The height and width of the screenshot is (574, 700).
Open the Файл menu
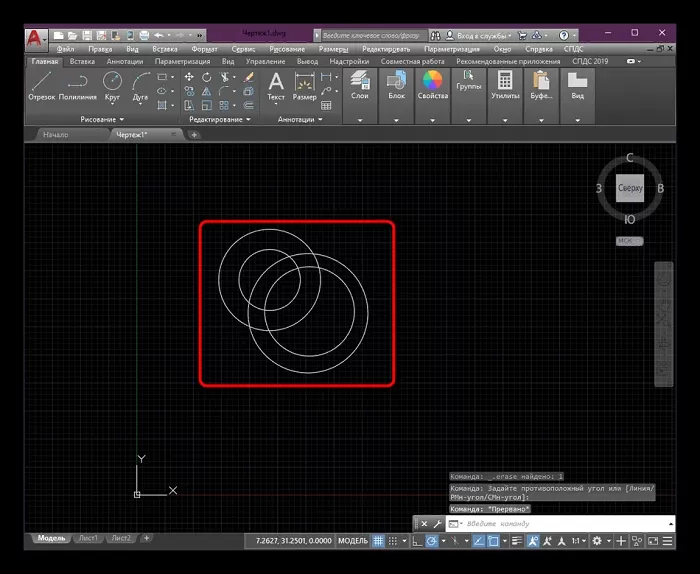65,49
